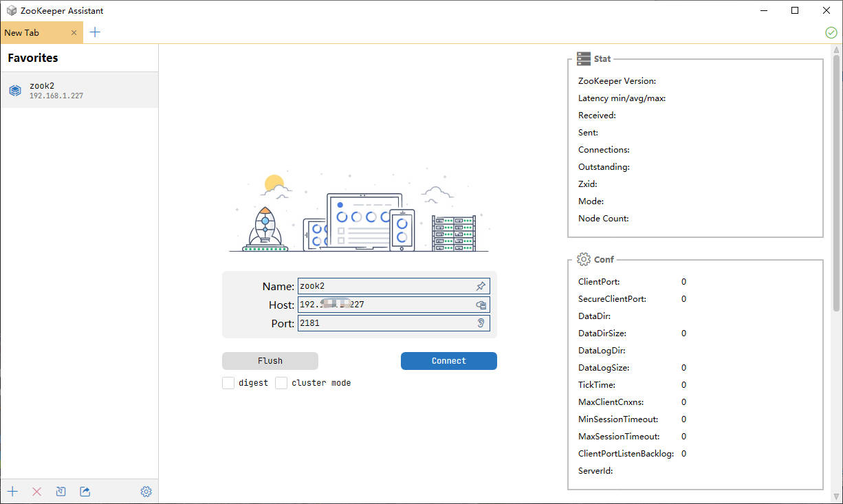Click the "Latency min/avg/max:" label
Screen dimensions: 843x504
(x=622, y=98)
